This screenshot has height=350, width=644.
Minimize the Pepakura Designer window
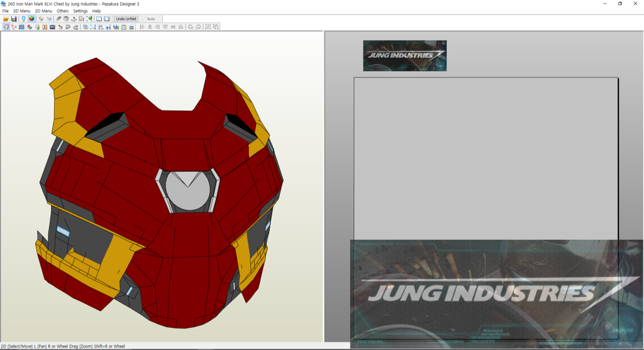(x=604, y=4)
